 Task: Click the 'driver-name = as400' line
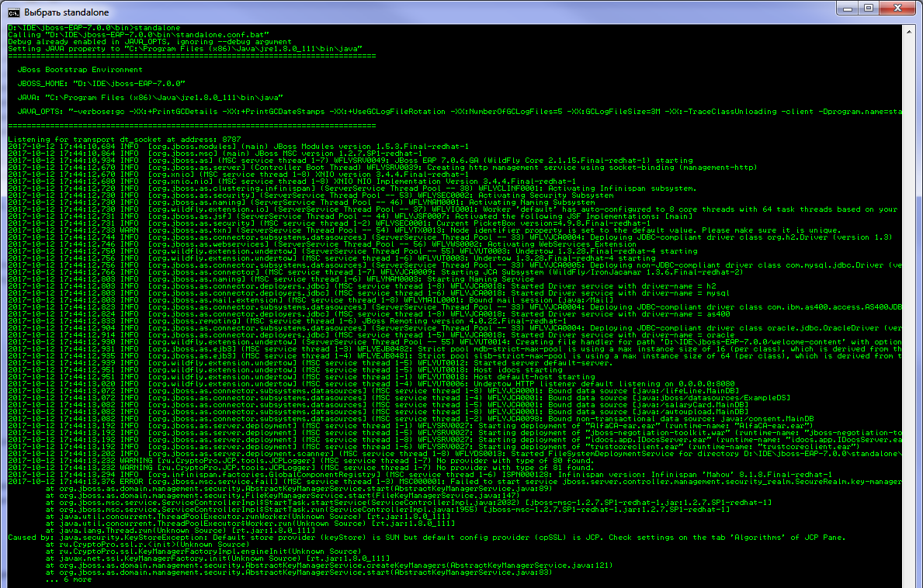[x=369, y=314]
